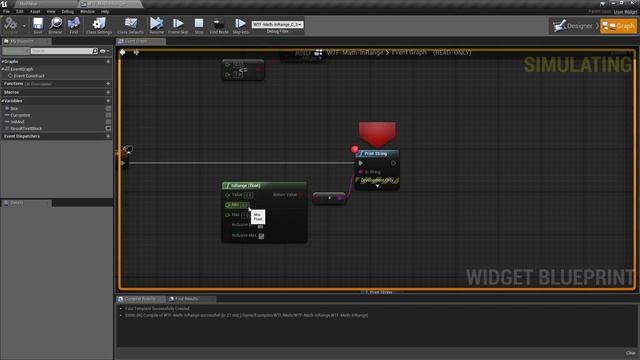This screenshot has width=640, height=360.
Task: Select the Details panel tab
Action: (27, 203)
